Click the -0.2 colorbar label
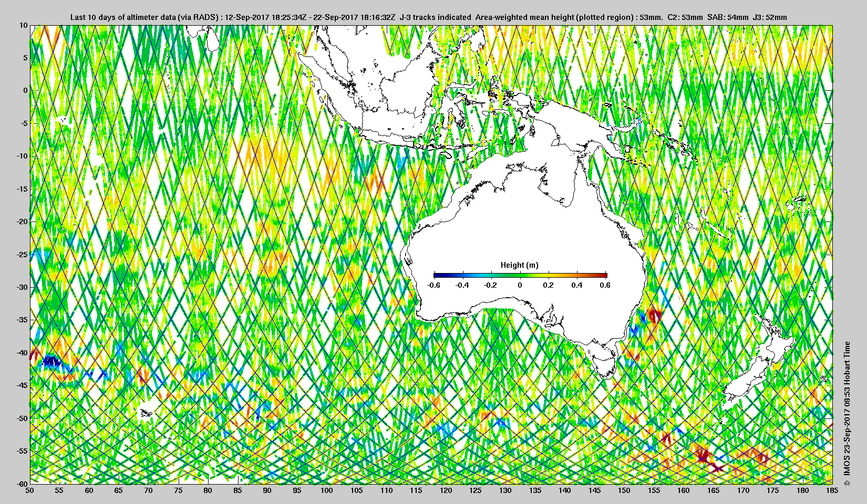Screen dimensions: 867x504 [x=491, y=285]
